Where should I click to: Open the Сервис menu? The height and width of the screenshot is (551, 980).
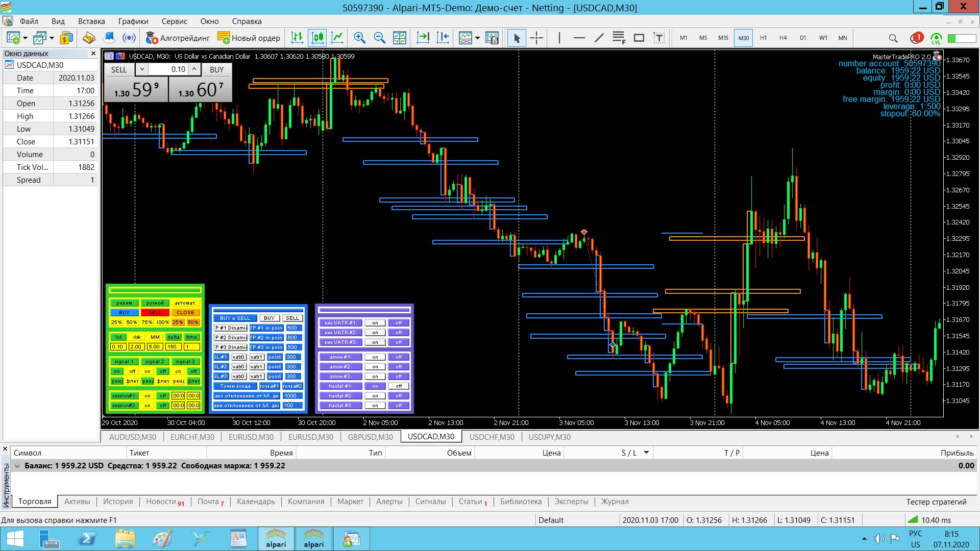click(x=174, y=21)
